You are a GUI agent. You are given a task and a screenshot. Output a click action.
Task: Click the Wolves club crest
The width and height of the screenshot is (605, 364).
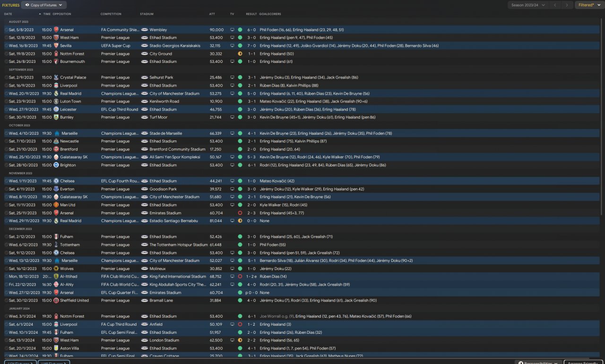(56, 269)
